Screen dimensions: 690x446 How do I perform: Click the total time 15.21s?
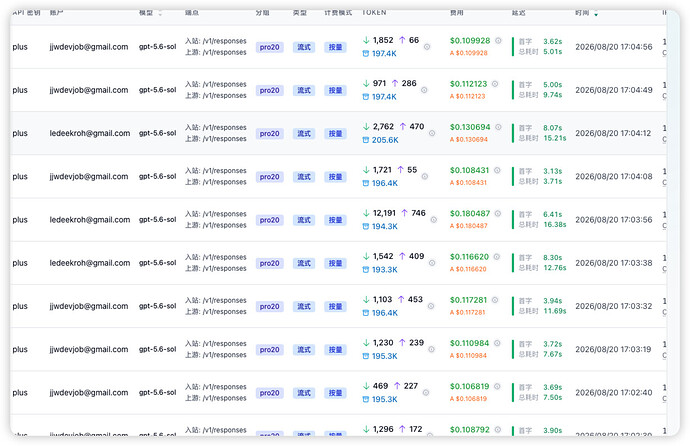tap(554, 138)
